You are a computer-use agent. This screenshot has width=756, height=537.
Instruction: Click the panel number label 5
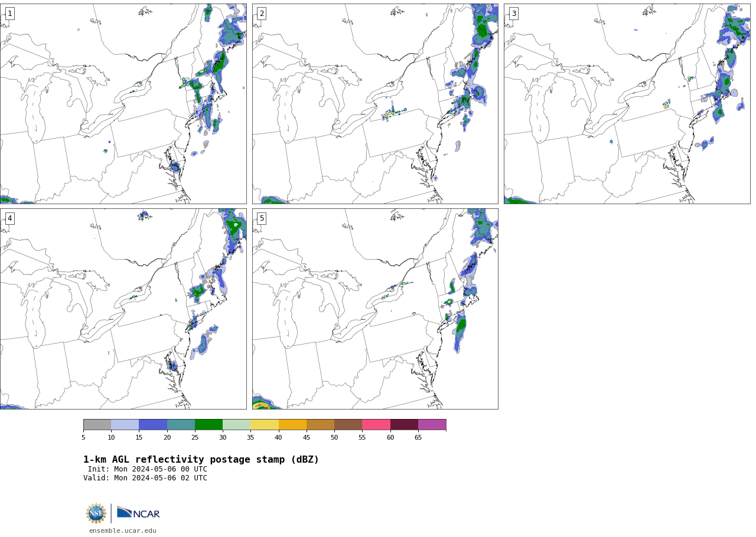point(262,218)
